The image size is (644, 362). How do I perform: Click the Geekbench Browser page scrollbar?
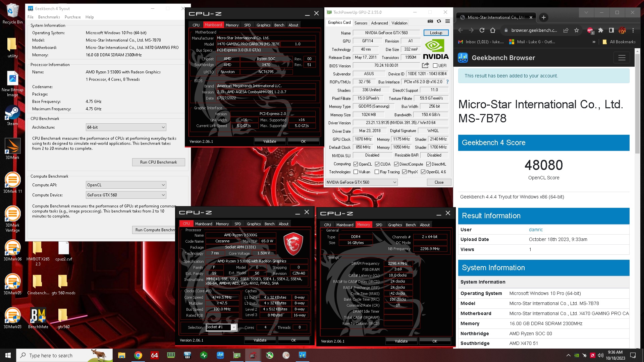pyautogui.click(x=638, y=104)
